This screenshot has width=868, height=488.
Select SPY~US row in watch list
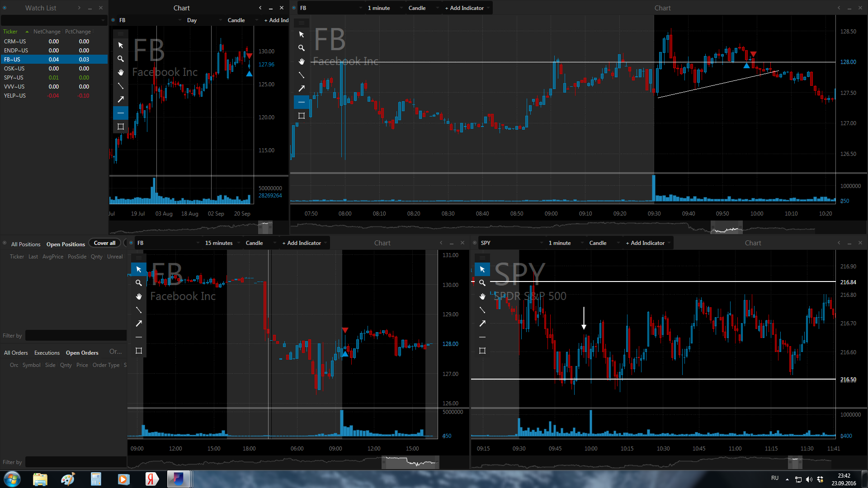tap(54, 78)
